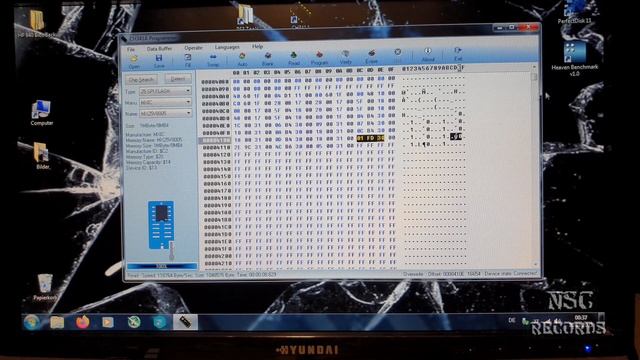Click the Device state Connected status text

(x=511, y=273)
